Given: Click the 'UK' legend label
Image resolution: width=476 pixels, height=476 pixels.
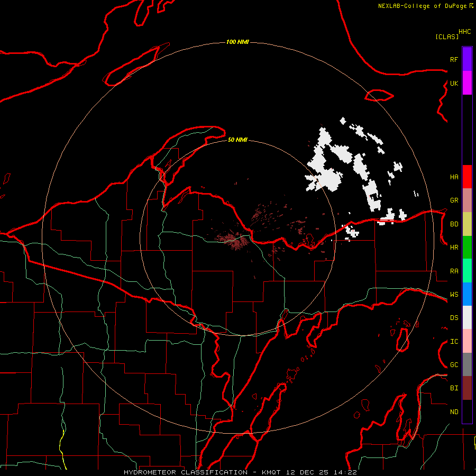Looking at the screenshot, I should [x=454, y=84].
